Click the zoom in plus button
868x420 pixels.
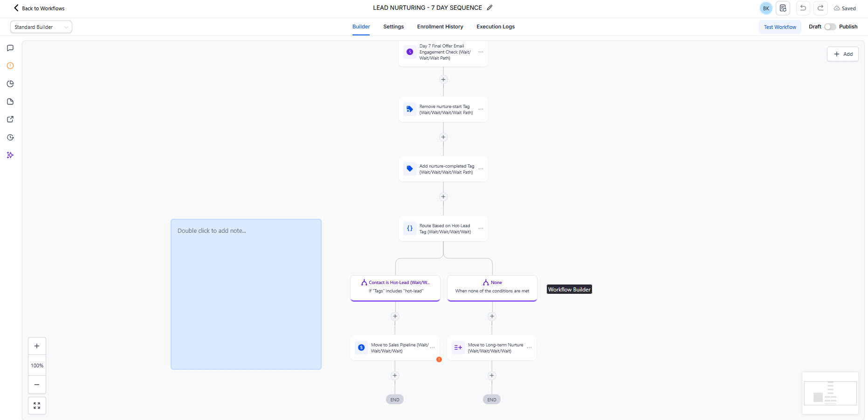pos(37,346)
